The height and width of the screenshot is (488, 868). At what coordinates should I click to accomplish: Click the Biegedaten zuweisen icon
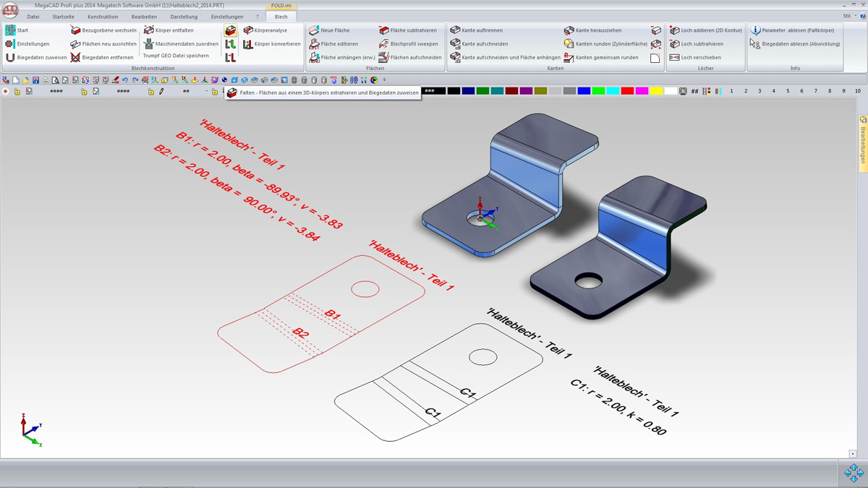36,57
